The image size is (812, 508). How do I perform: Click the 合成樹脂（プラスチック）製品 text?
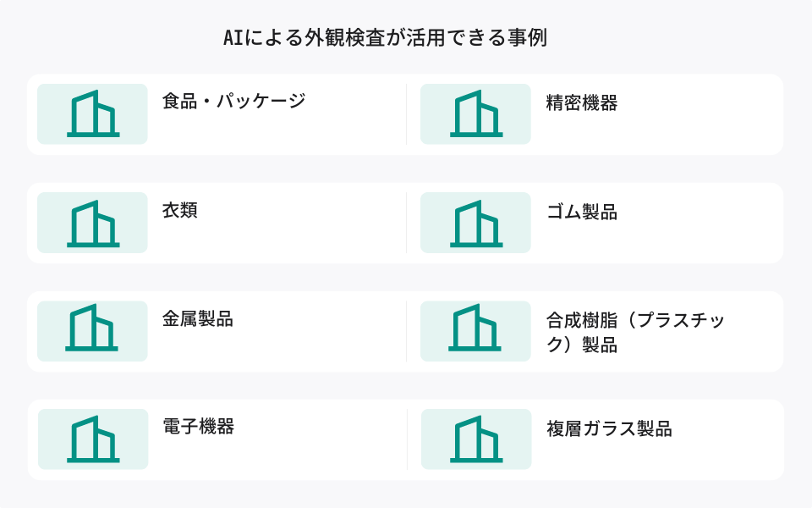tap(635, 332)
